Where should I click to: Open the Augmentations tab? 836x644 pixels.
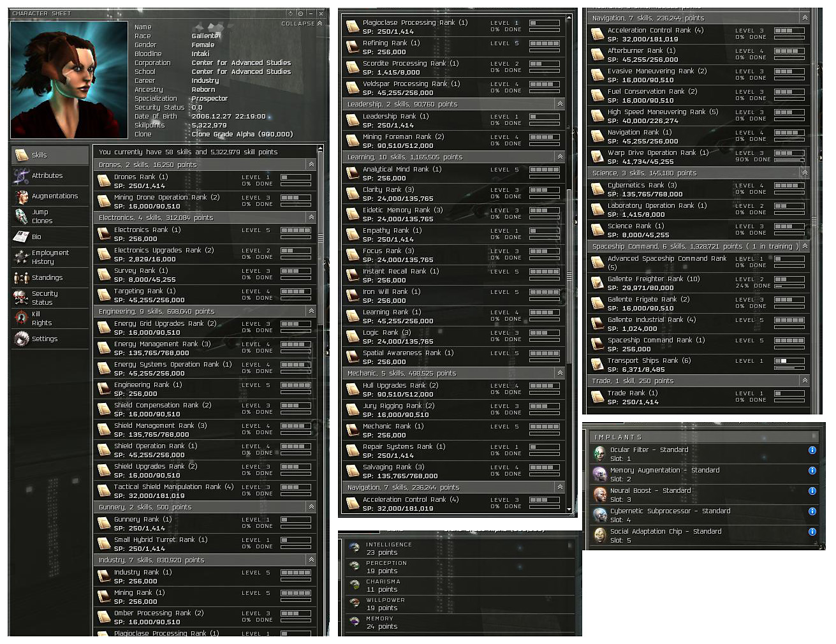50,196
